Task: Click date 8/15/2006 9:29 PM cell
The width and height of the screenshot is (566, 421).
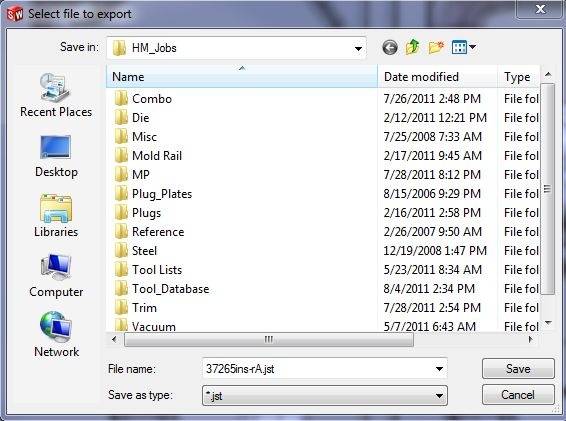Action: pos(432,194)
